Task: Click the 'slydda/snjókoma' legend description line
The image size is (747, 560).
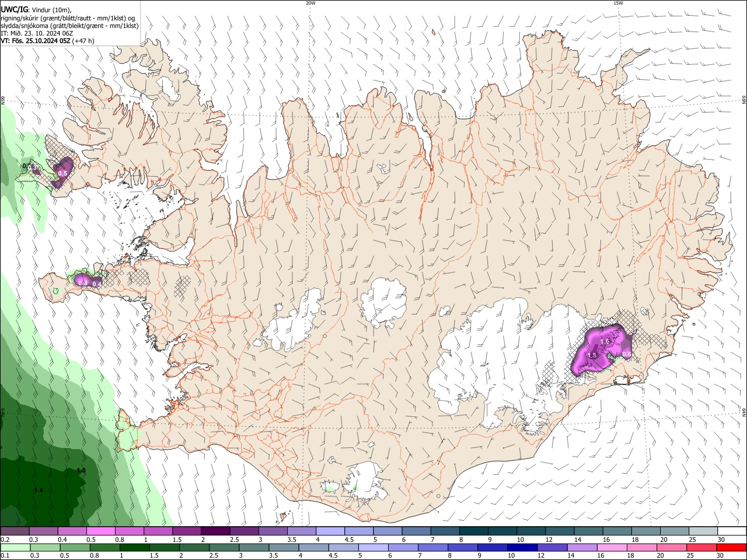Action: pyautogui.click(x=69, y=26)
